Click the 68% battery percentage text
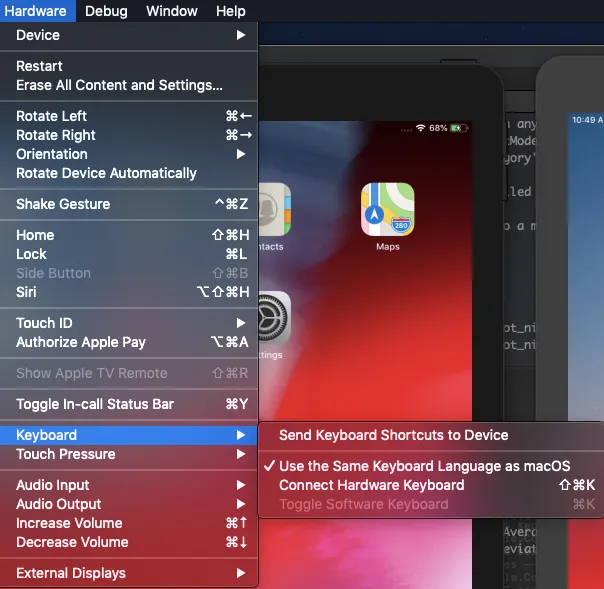This screenshot has width=604, height=589. (x=438, y=128)
